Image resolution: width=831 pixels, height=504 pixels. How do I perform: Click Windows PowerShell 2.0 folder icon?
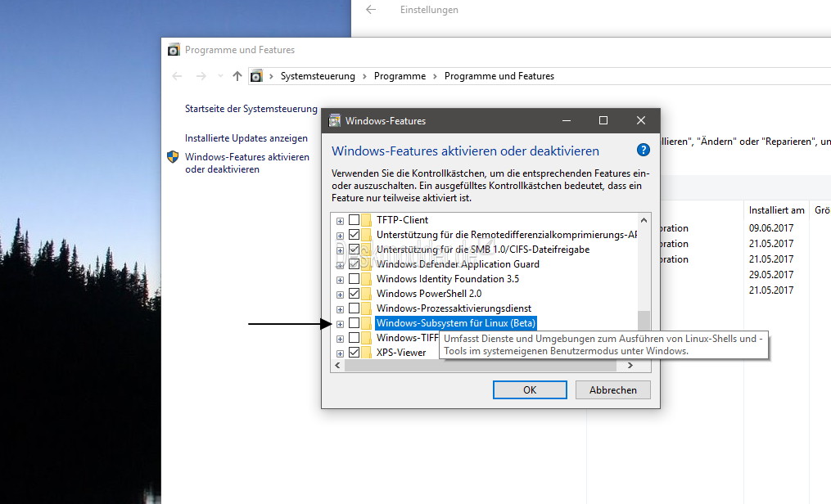366,293
